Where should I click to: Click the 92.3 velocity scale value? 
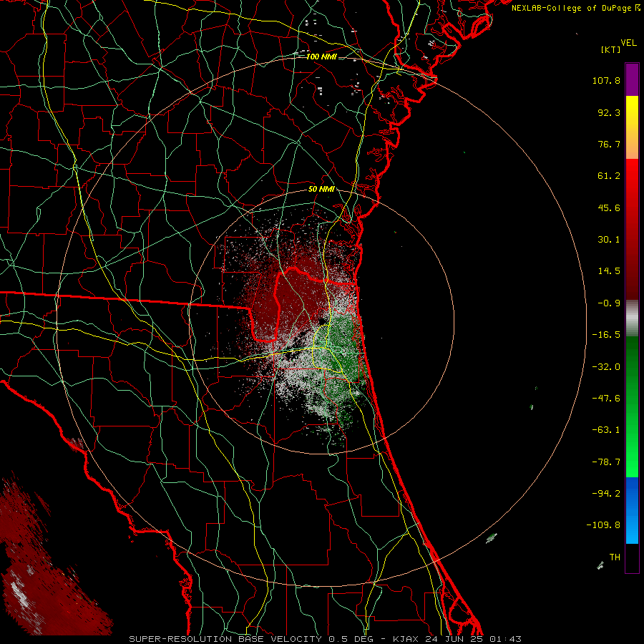[609, 112]
